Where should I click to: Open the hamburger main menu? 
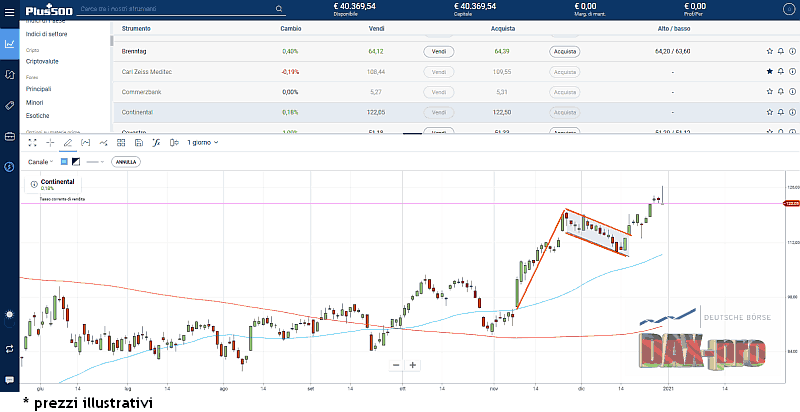9,11
